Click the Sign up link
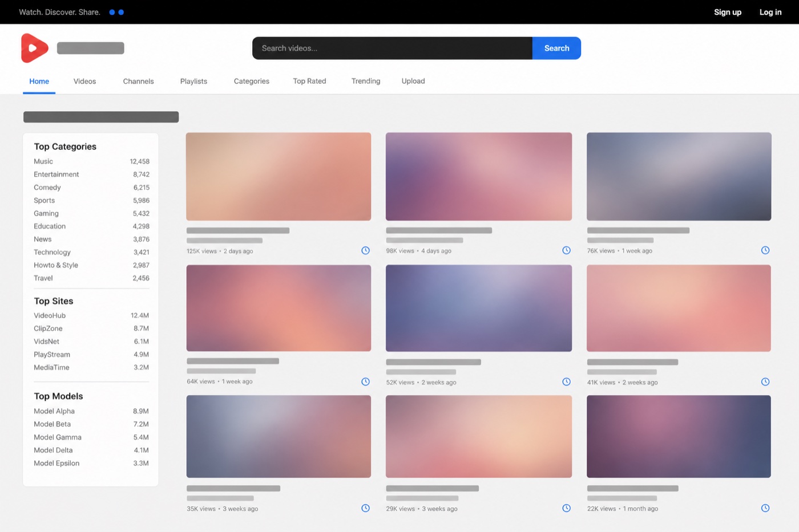 [728, 12]
